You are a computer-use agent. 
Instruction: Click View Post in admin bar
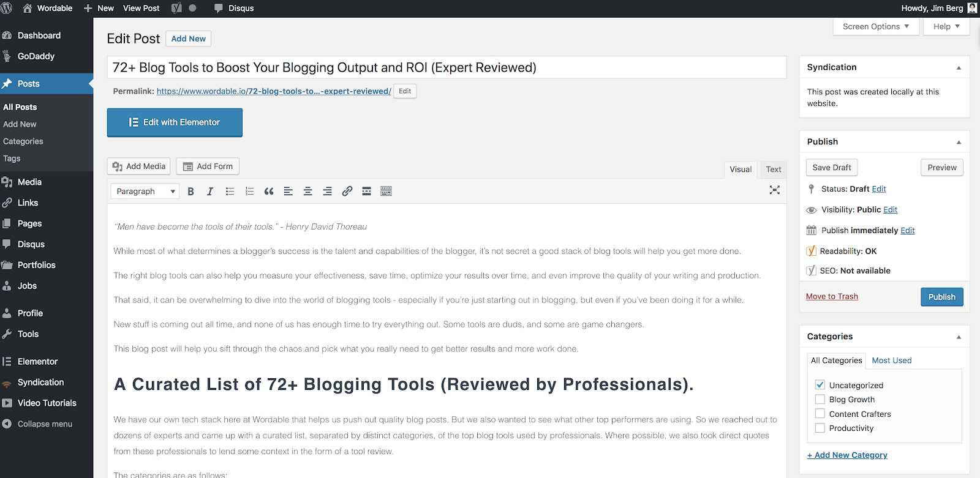click(x=141, y=8)
